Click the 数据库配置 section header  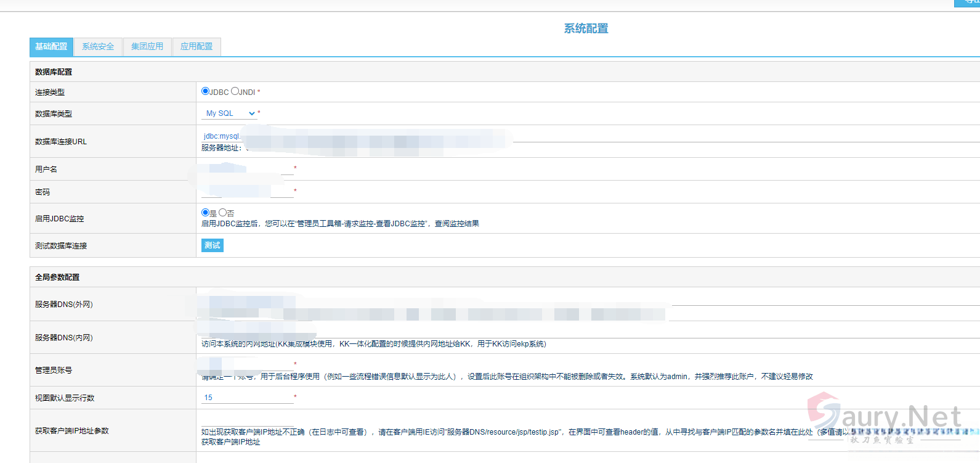tap(54, 72)
